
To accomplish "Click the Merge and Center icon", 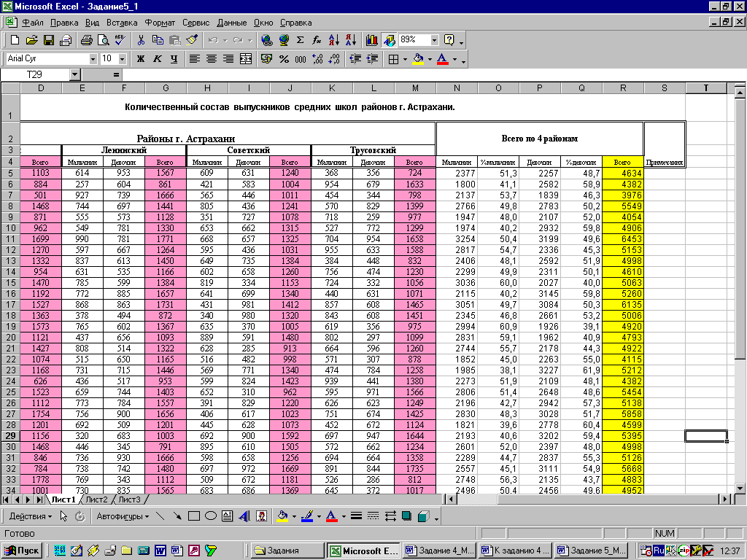I will 246,59.
